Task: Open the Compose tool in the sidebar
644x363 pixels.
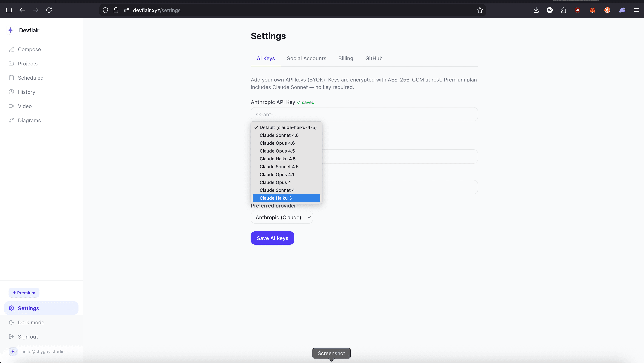Action: tap(29, 49)
